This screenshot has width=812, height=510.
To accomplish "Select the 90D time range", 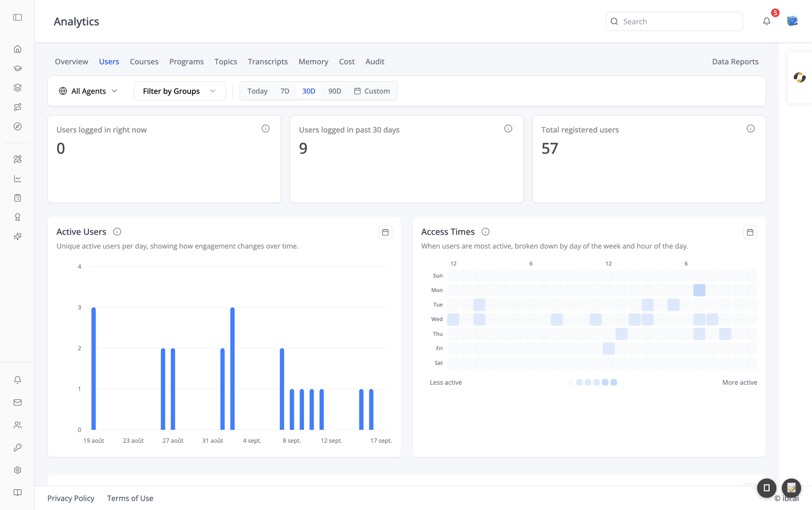I will click(335, 91).
